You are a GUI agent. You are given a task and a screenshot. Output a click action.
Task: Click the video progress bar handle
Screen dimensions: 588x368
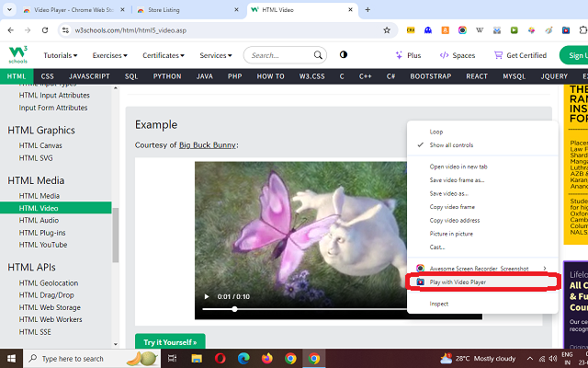pos(234,309)
